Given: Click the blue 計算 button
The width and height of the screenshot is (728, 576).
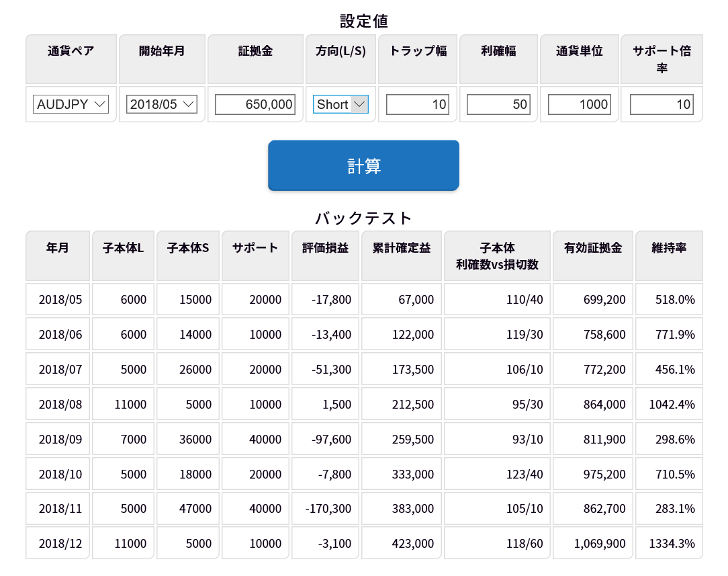Looking at the screenshot, I should click(363, 165).
